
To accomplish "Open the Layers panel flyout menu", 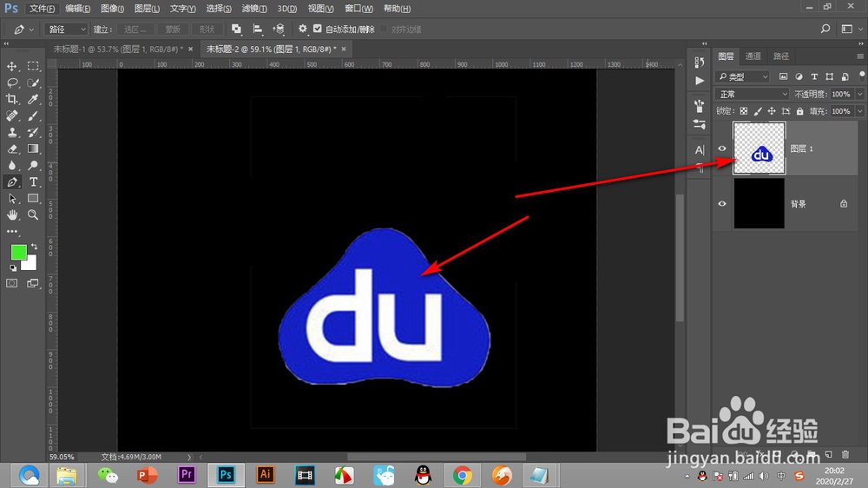I will (x=859, y=56).
